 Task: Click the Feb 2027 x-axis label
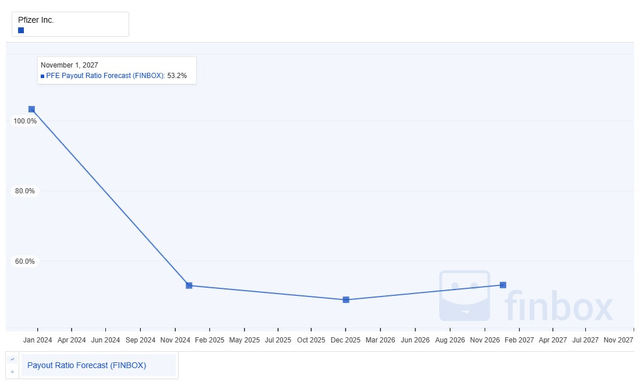[x=519, y=340]
